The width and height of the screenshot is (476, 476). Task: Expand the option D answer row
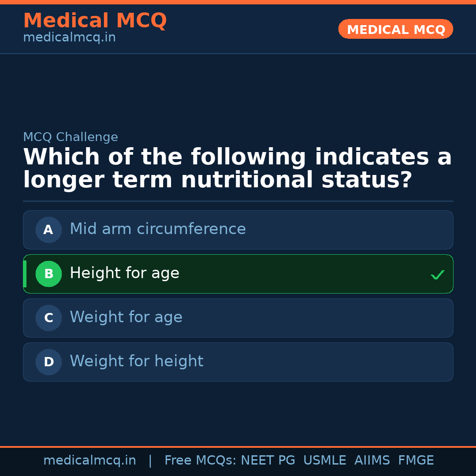(x=238, y=362)
